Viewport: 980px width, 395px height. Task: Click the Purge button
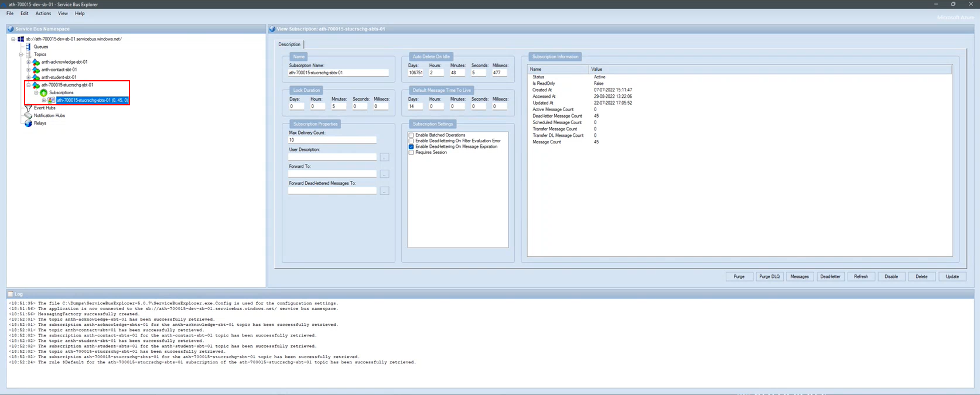pos(739,277)
